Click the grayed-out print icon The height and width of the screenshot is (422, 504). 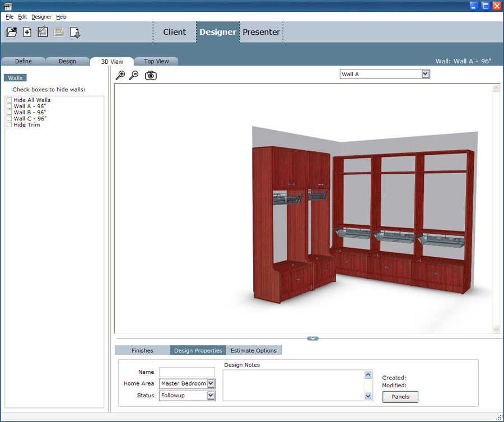pyautogui.click(x=59, y=33)
